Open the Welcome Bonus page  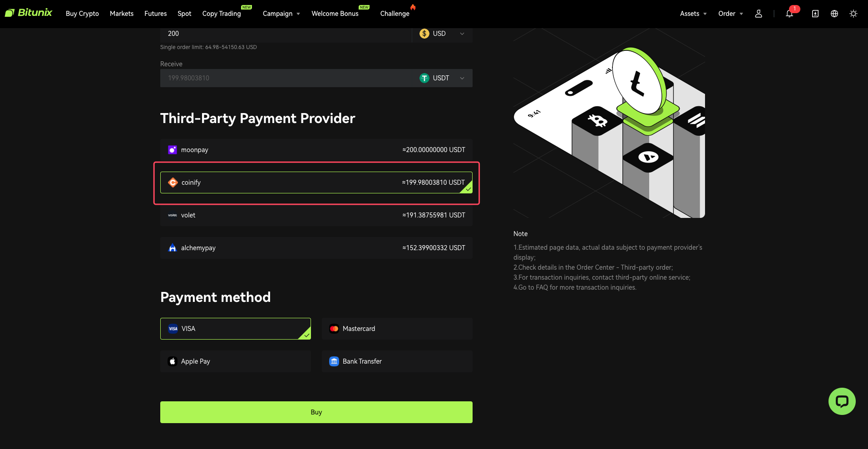[x=335, y=14]
